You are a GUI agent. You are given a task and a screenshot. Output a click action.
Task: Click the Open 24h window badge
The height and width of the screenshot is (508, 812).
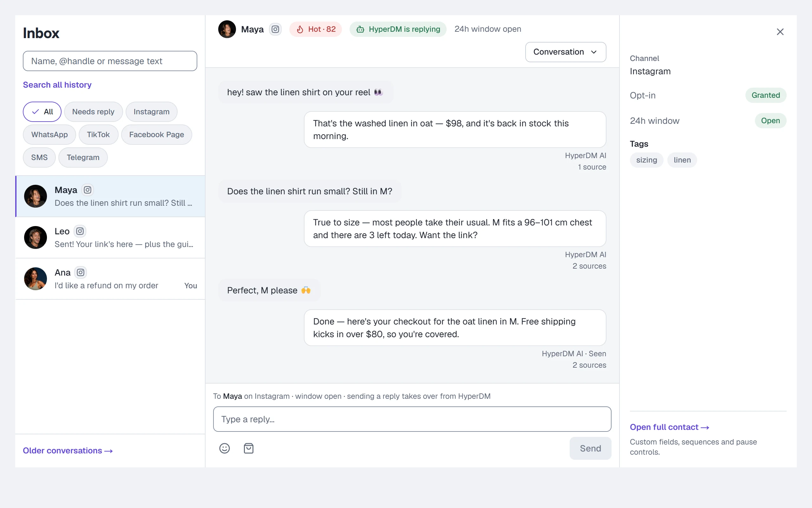tap(770, 121)
